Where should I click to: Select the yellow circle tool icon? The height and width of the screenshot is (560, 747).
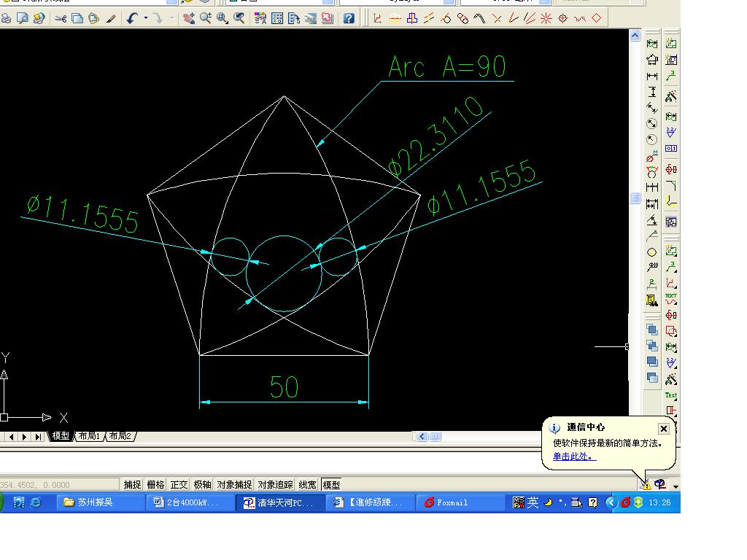(651, 252)
